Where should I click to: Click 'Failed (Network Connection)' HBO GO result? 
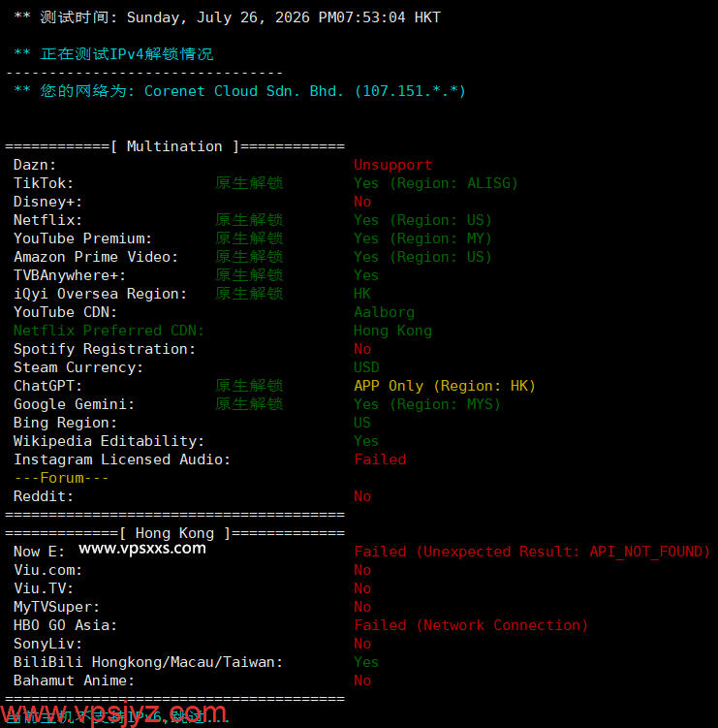click(471, 625)
